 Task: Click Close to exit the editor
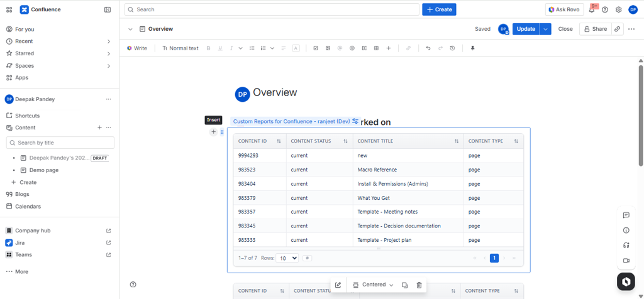tap(565, 29)
